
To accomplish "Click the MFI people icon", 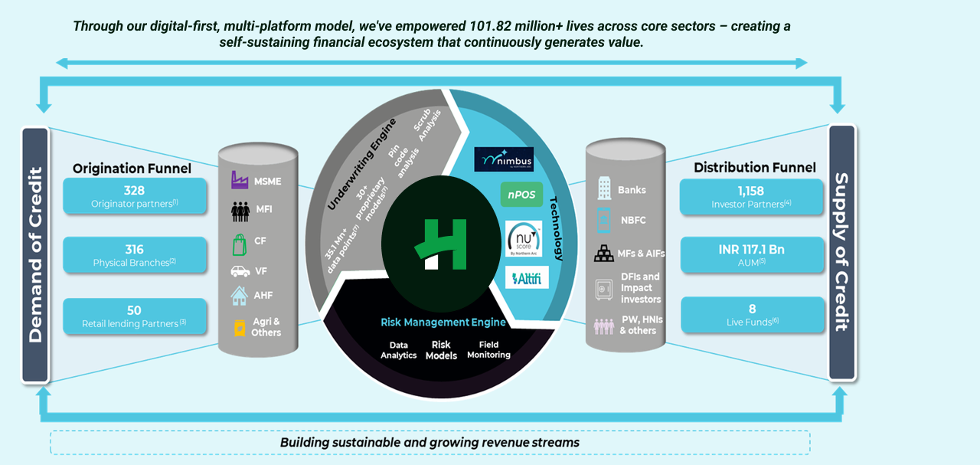I will tap(241, 210).
